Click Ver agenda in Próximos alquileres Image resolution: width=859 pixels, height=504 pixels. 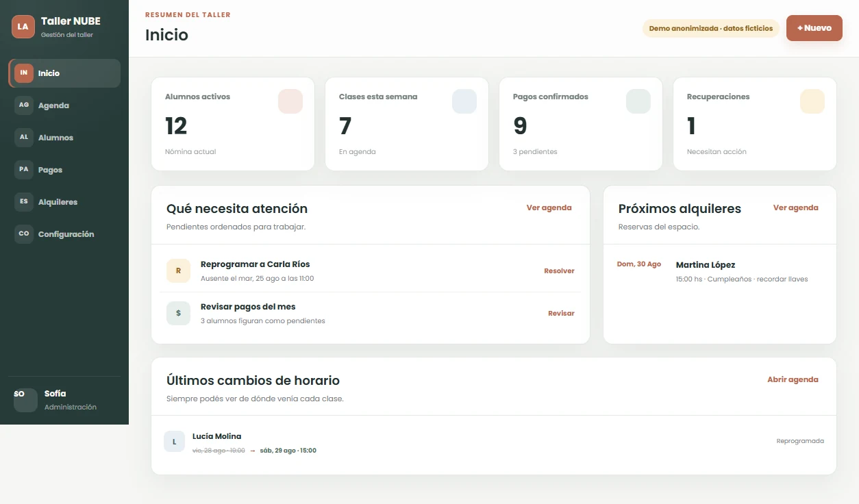tap(795, 207)
